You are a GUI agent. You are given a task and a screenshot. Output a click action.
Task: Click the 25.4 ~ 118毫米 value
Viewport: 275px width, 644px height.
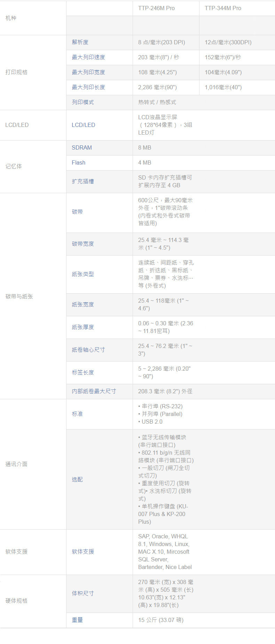(x=164, y=304)
